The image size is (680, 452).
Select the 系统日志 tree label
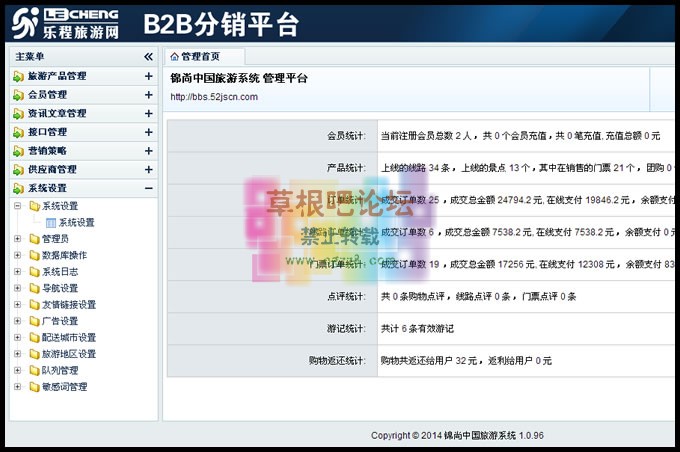coord(60,272)
